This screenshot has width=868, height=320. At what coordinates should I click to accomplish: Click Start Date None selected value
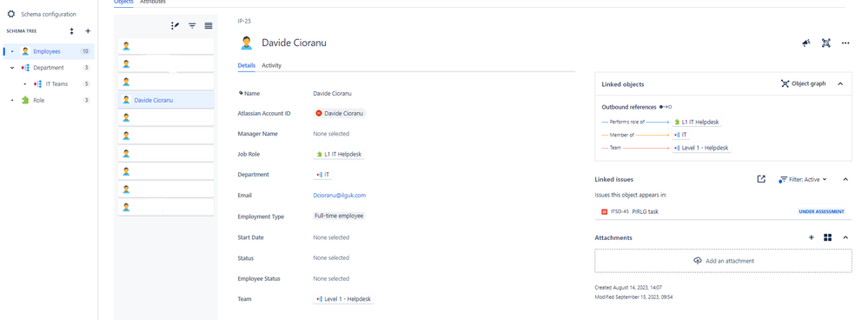pos(331,237)
